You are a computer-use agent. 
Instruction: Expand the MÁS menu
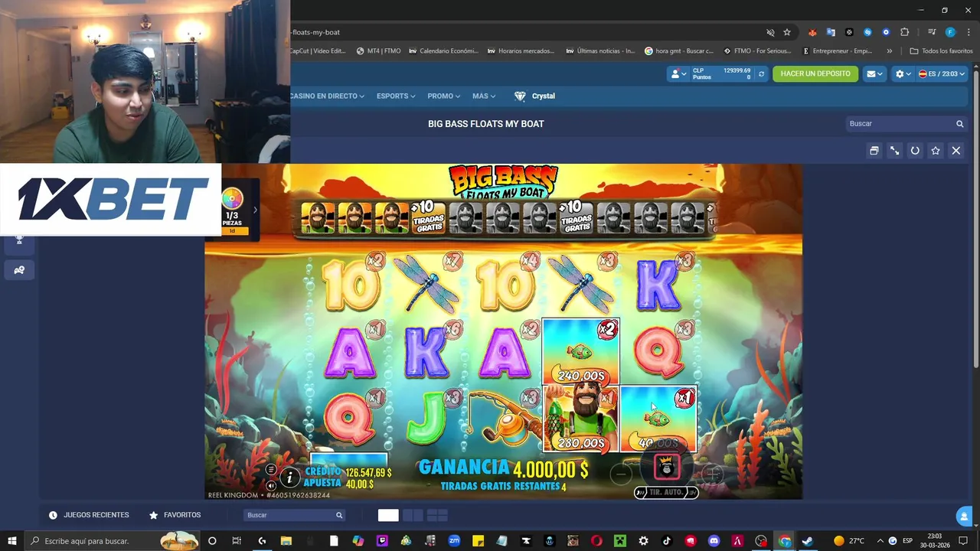484,96
